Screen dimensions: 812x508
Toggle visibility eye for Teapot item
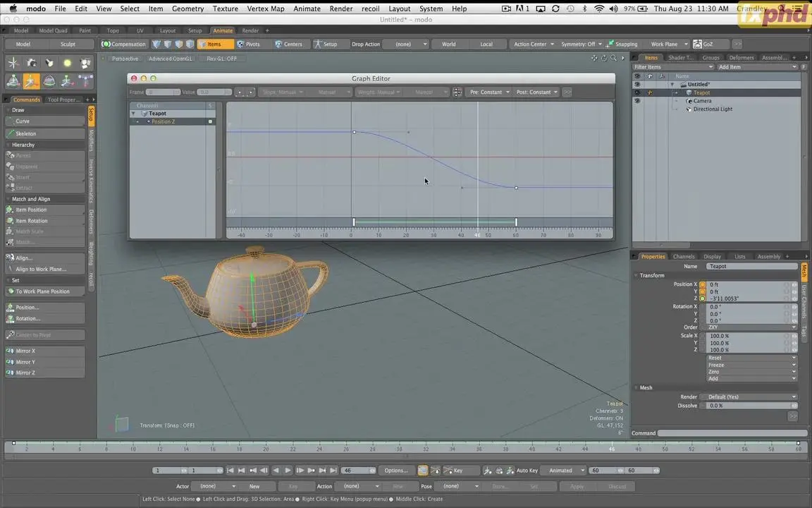pyautogui.click(x=637, y=93)
